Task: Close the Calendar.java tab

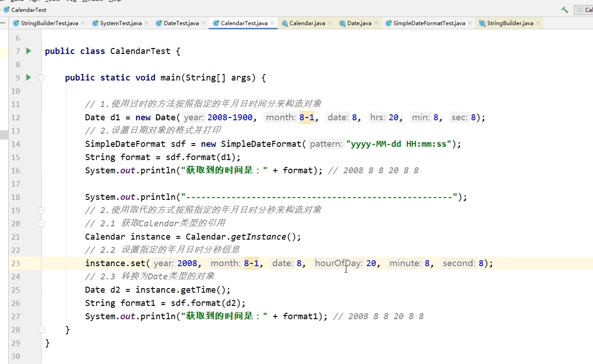Action: (330, 23)
